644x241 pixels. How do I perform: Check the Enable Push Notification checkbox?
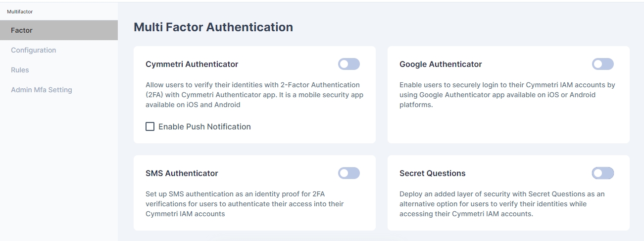coord(150,126)
